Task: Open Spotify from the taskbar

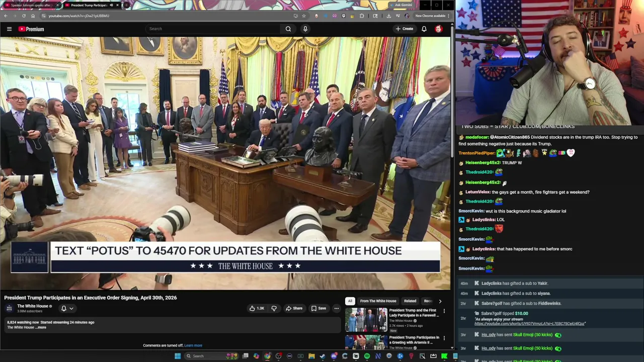Action: [x=367, y=356]
